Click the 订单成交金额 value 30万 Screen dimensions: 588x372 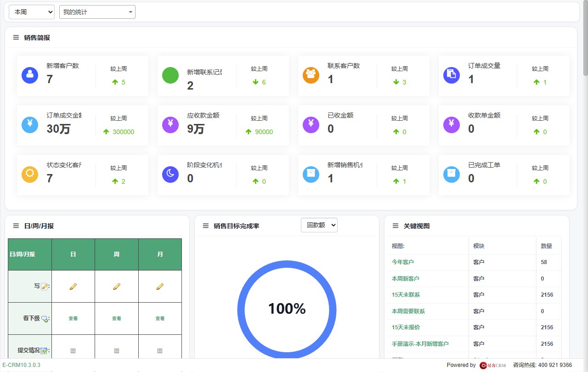click(58, 129)
